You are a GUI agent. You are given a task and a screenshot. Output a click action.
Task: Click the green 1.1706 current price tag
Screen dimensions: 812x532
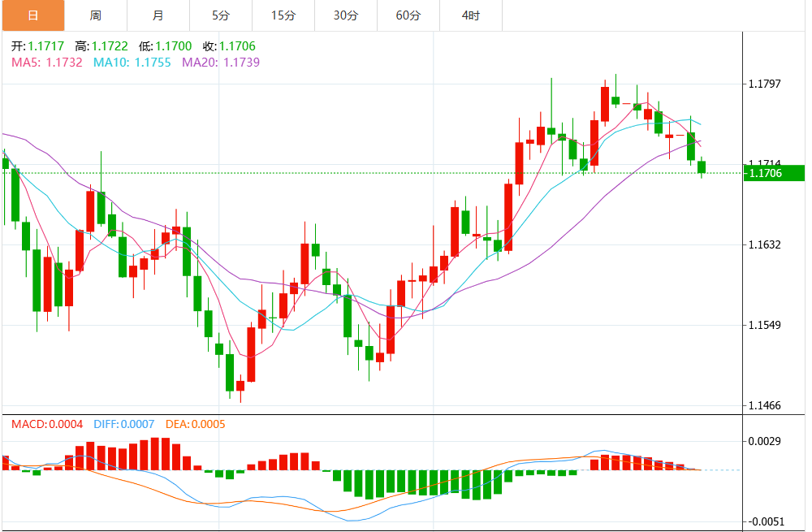(x=774, y=173)
